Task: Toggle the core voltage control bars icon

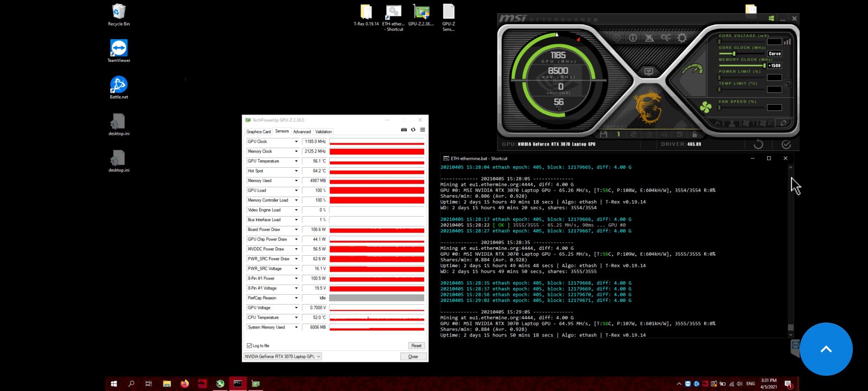Action: [787, 41]
